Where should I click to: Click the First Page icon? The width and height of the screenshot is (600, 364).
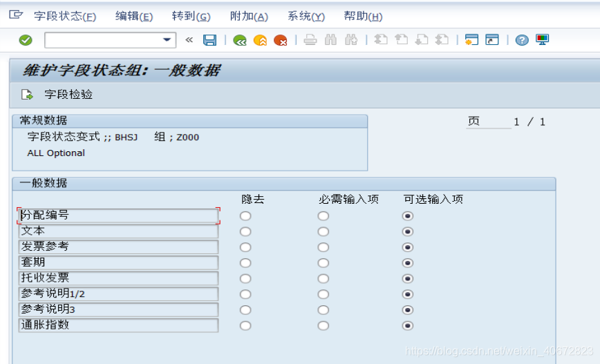[381, 40]
